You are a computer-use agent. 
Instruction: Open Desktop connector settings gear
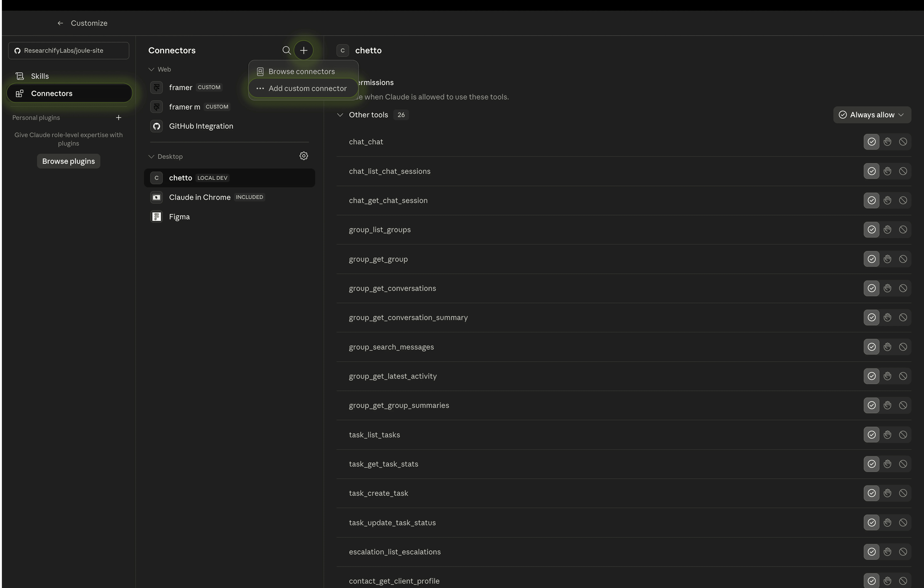(303, 156)
